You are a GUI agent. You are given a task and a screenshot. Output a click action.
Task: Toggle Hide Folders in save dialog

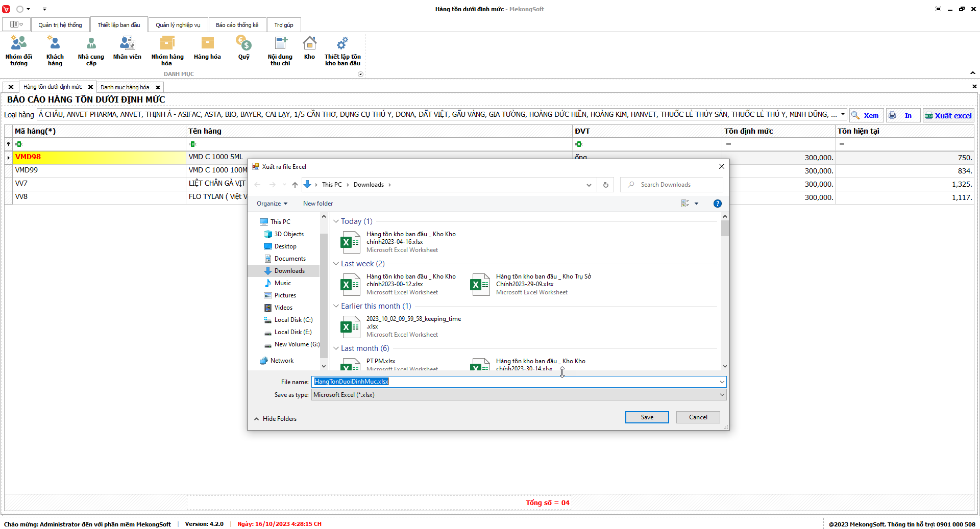[276, 419]
